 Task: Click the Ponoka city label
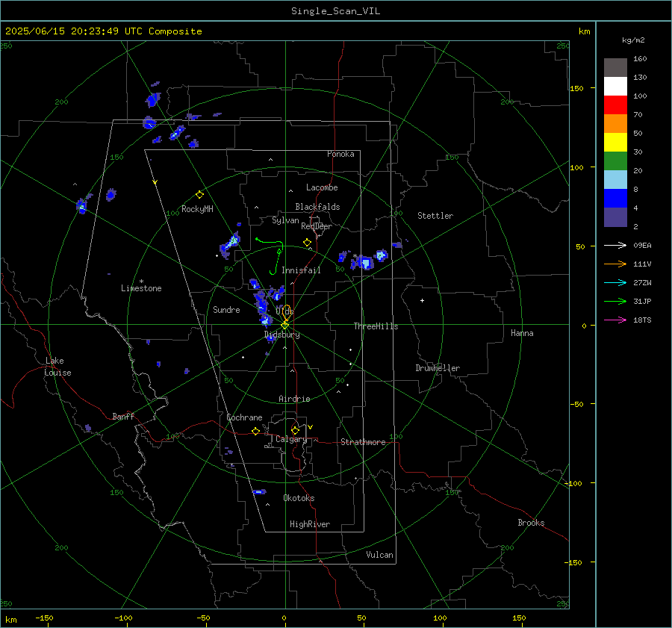click(340, 154)
